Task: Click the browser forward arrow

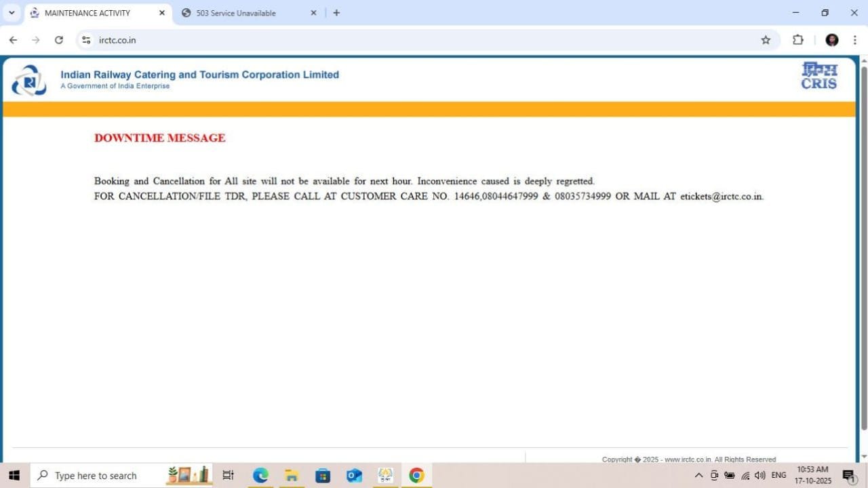Action: tap(36, 40)
